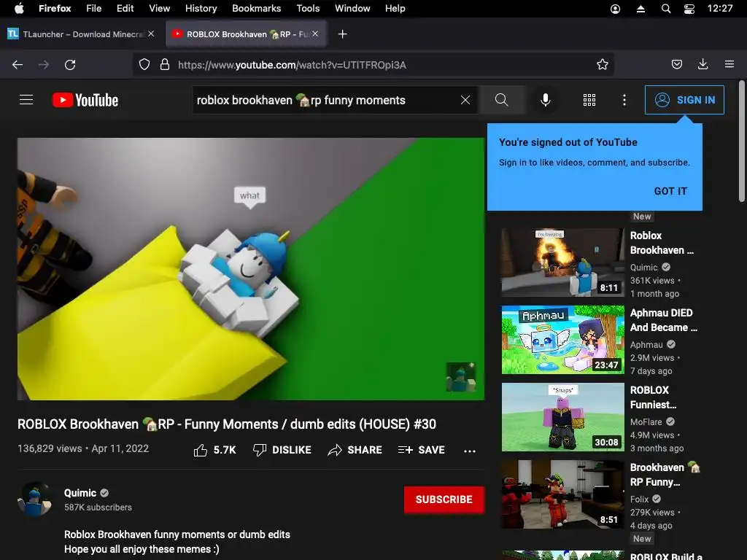Open the Tools menu
The height and width of the screenshot is (560, 747).
[309, 8]
